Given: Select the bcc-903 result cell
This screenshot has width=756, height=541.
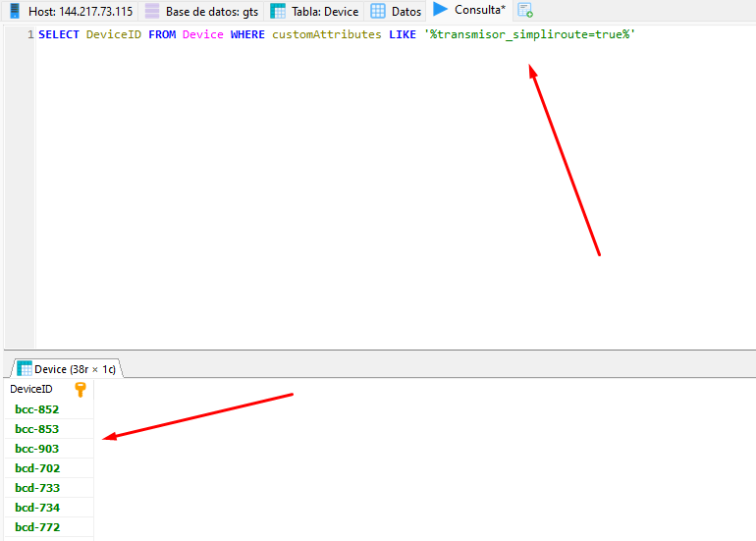Looking at the screenshot, I should click(37, 449).
